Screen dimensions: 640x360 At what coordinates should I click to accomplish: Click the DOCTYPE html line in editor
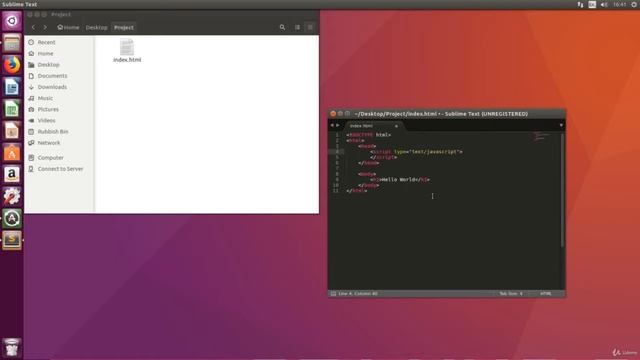pyautogui.click(x=369, y=135)
